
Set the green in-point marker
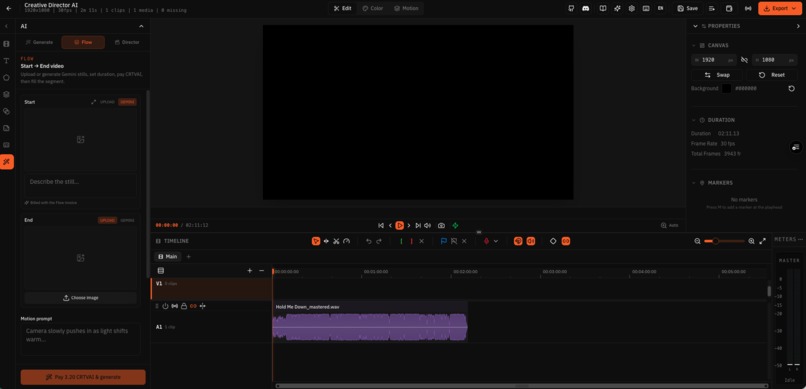(x=401, y=241)
